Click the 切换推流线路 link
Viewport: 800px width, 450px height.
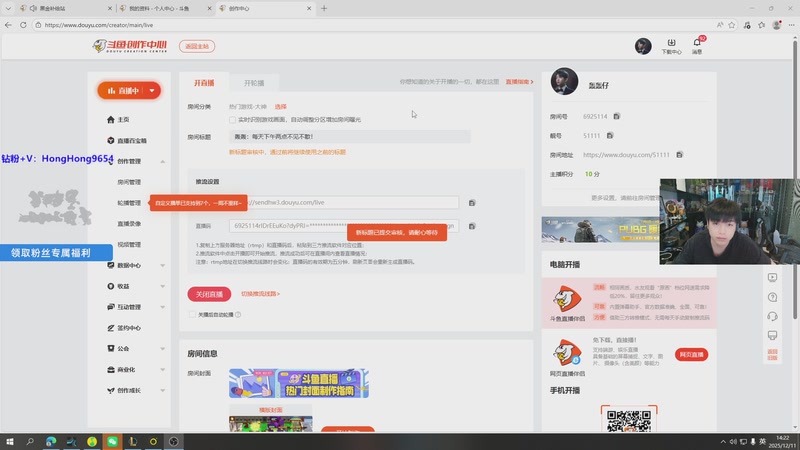click(x=260, y=294)
